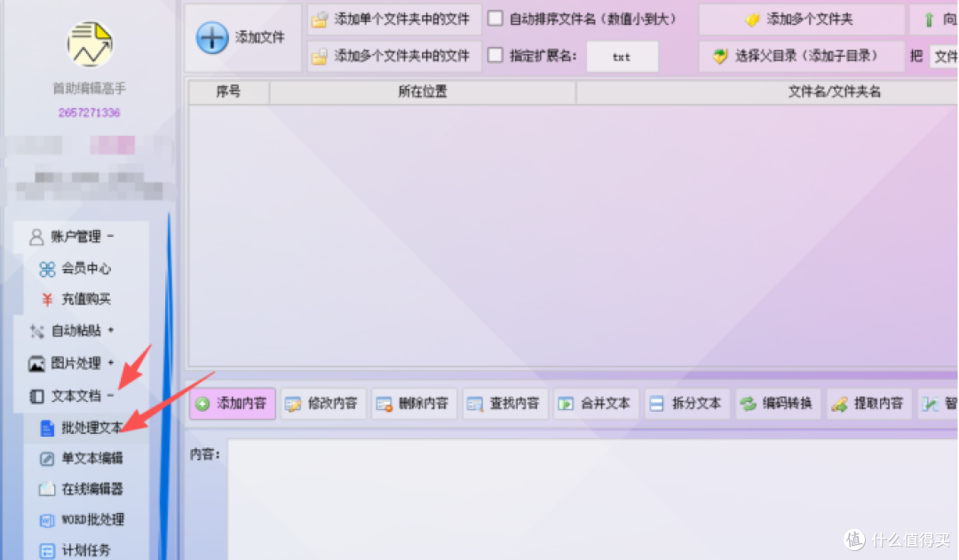Click the 2657271336 contact number link

(x=90, y=113)
